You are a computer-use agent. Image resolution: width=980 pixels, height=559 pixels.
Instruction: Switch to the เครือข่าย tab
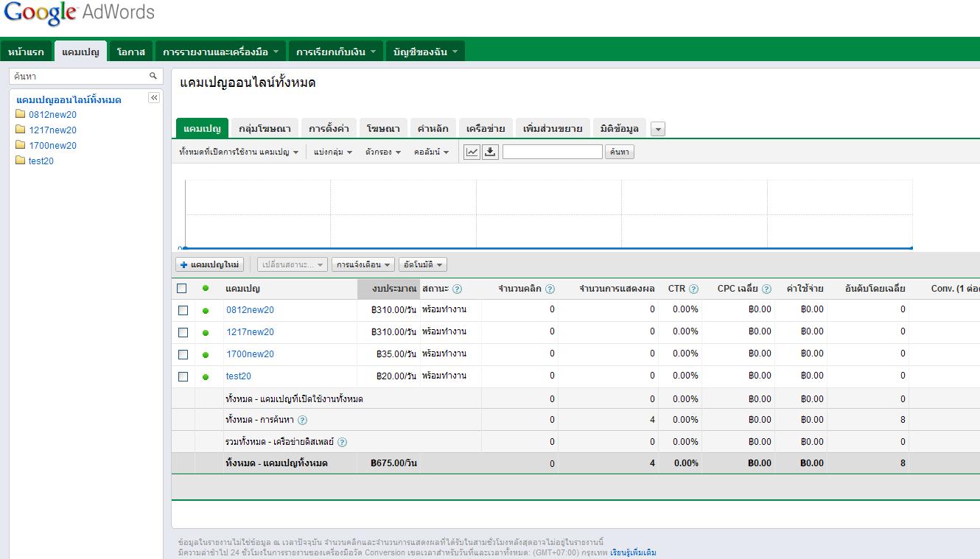(x=486, y=128)
